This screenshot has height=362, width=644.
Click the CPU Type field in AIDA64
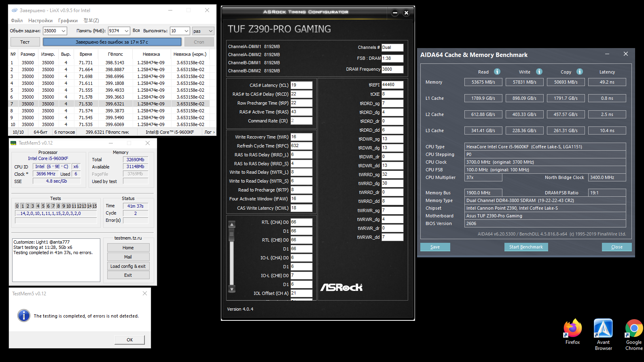pos(545,147)
